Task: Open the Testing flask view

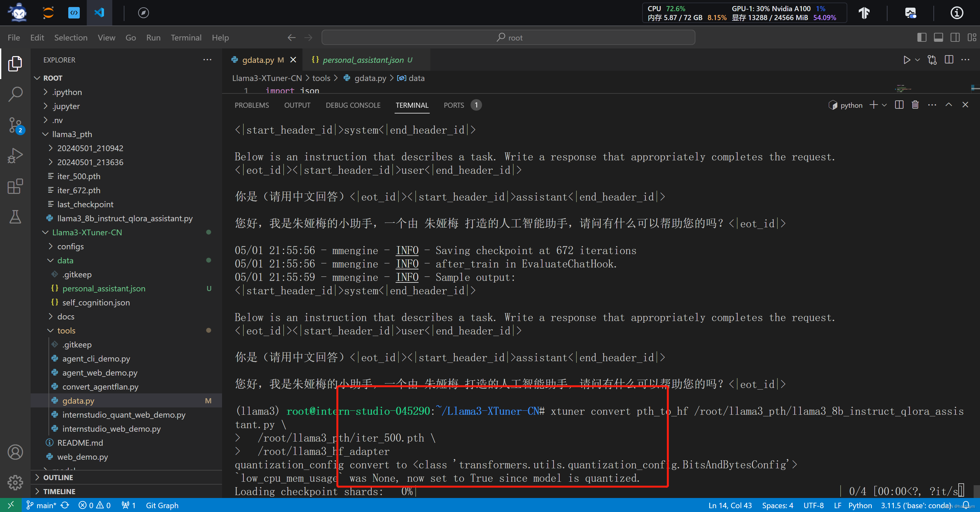Action: point(15,217)
